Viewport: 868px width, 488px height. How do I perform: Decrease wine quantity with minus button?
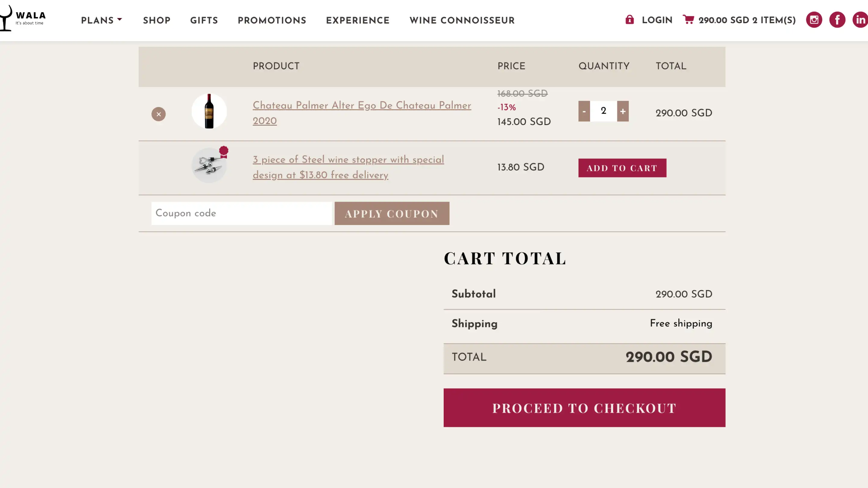click(584, 111)
